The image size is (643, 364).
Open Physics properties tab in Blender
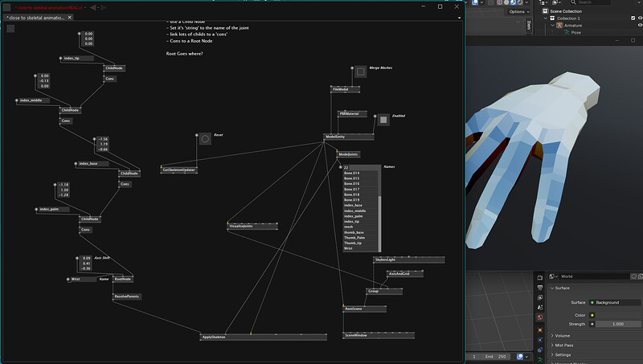tap(539, 340)
